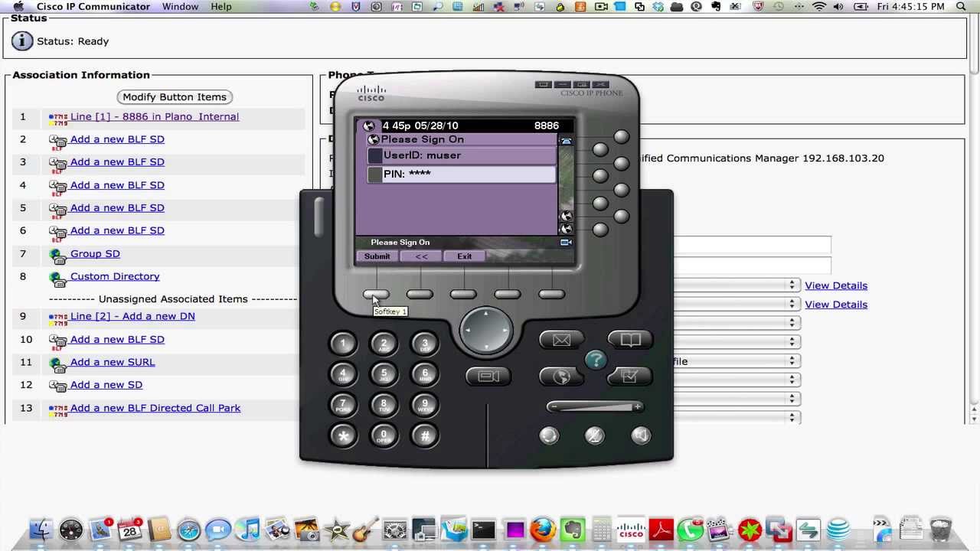Viewport: 980px width, 551px height.
Task: Select the UserID field on the phone screen
Action: point(462,155)
